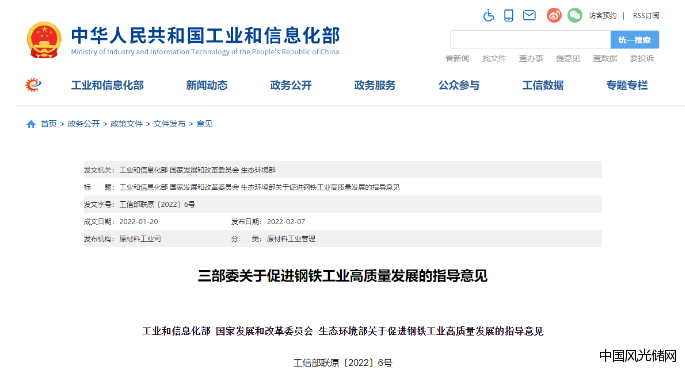This screenshot has height=386, width=685.
Task: Click centered document number below the subtitle
Action: click(x=342, y=363)
